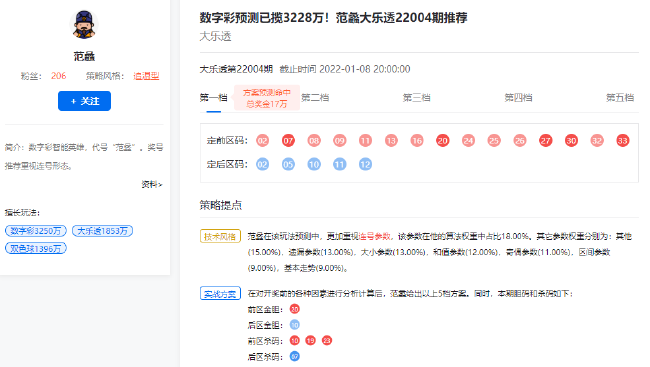Click the 范蠡 avatar image
650x367 pixels.
tap(84, 24)
